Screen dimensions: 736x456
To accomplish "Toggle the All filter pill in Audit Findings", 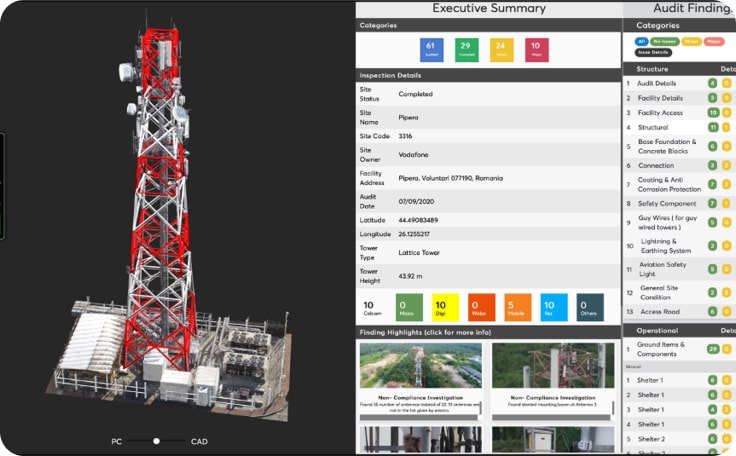I will pyautogui.click(x=640, y=42).
